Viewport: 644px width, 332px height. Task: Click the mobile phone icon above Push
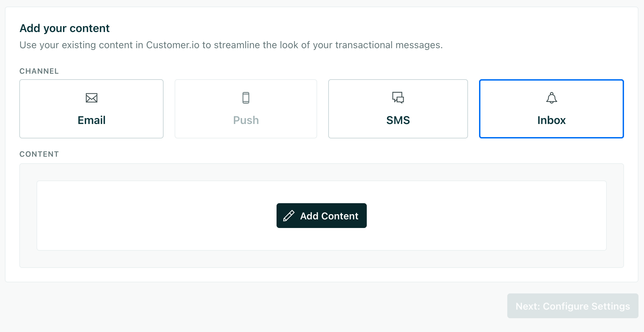tap(246, 97)
